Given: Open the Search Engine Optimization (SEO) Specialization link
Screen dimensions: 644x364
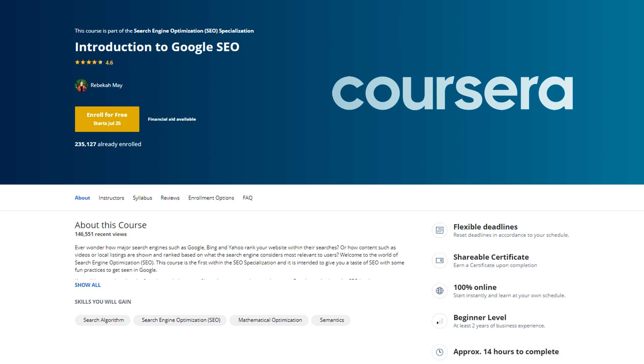Looking at the screenshot, I should point(194,31).
